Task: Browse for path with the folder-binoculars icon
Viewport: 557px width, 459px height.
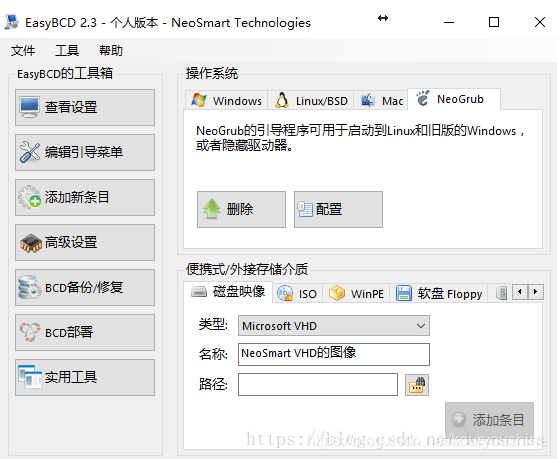Action: [417, 385]
